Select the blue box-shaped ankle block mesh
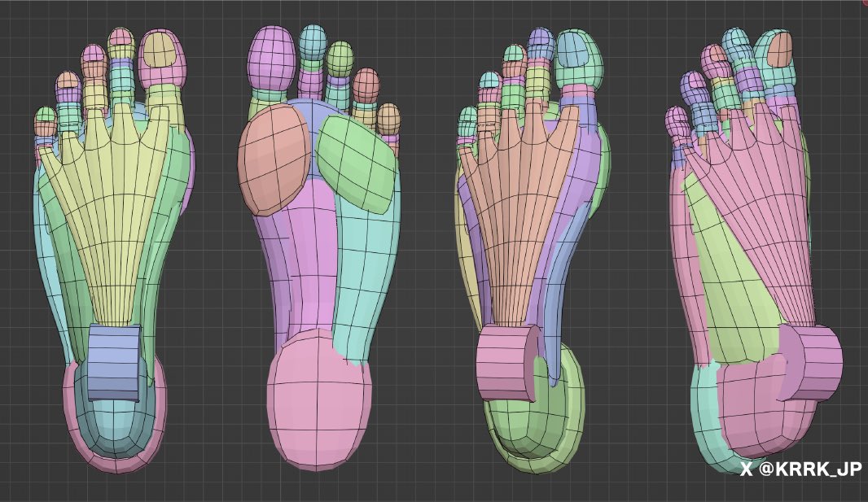Screen dimensions: 868x502 click(x=113, y=363)
